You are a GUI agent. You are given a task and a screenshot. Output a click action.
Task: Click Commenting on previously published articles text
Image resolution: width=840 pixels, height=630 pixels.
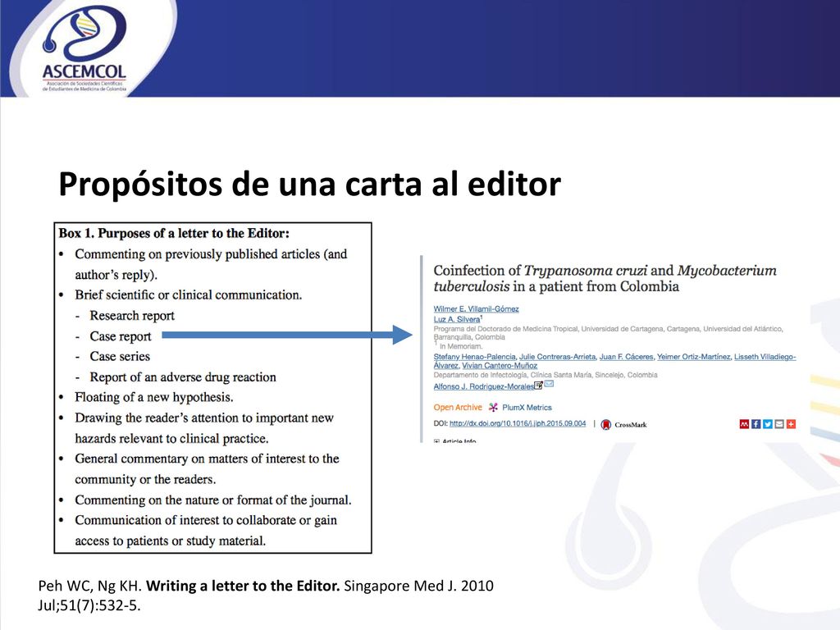211,264
